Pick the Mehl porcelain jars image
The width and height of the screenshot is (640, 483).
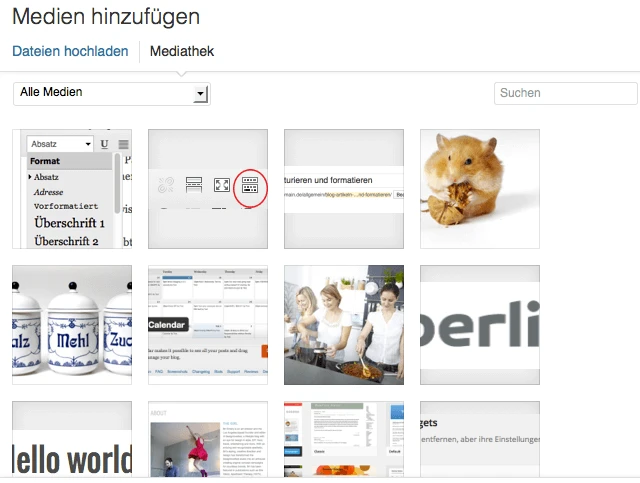coord(72,325)
